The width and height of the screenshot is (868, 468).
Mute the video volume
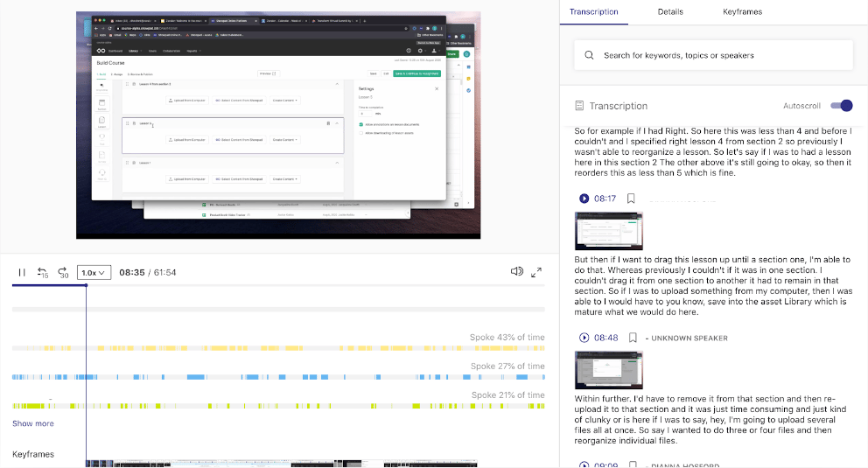517,272
